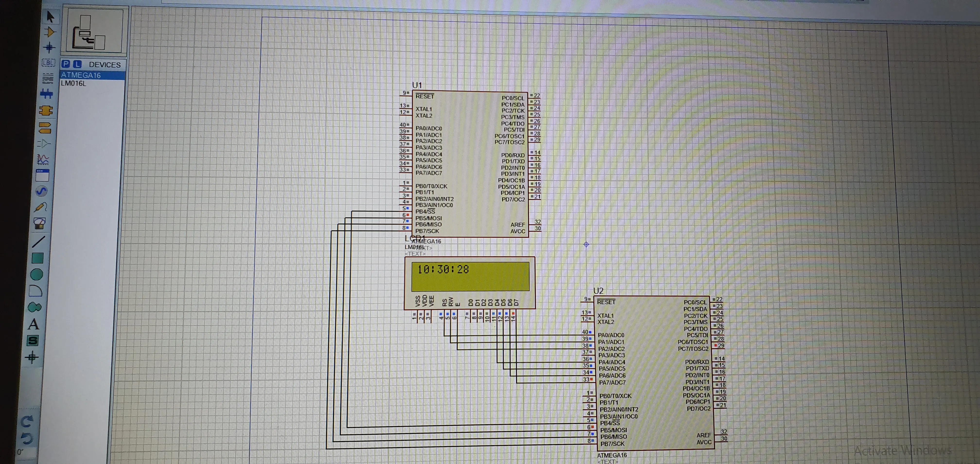This screenshot has height=464, width=980.
Task: Select LM016L in the devices list
Action: coord(73,83)
